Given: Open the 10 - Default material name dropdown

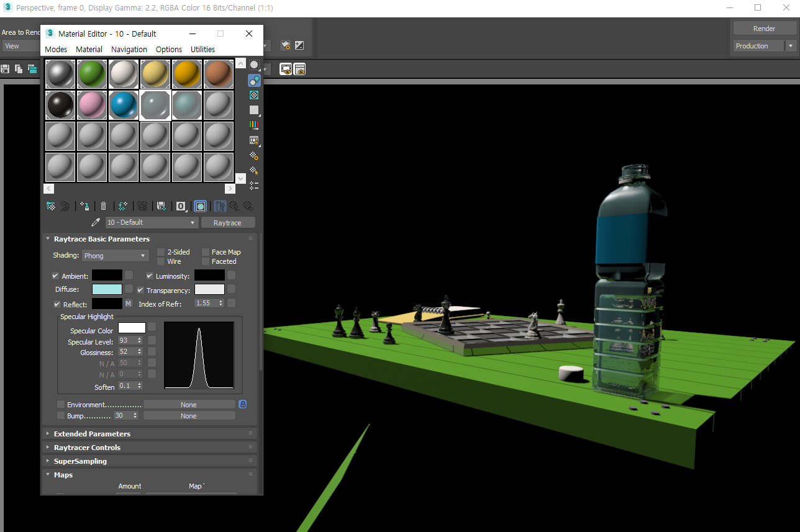Looking at the screenshot, I should (151, 222).
